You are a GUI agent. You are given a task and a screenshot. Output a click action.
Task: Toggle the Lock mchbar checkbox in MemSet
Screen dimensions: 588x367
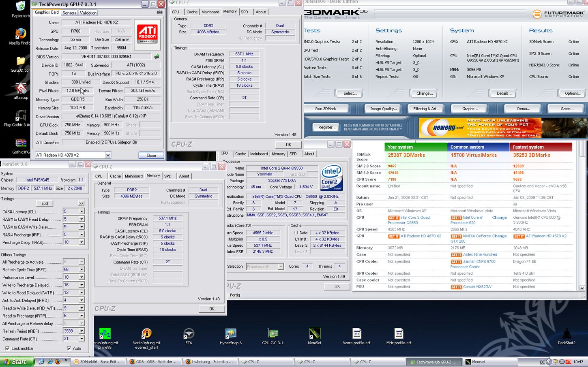[x=7, y=348]
